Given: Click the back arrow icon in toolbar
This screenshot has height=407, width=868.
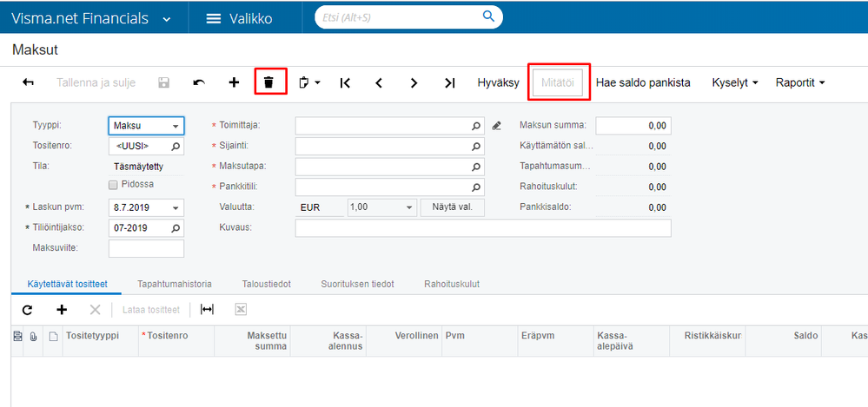Looking at the screenshot, I should pos(28,82).
